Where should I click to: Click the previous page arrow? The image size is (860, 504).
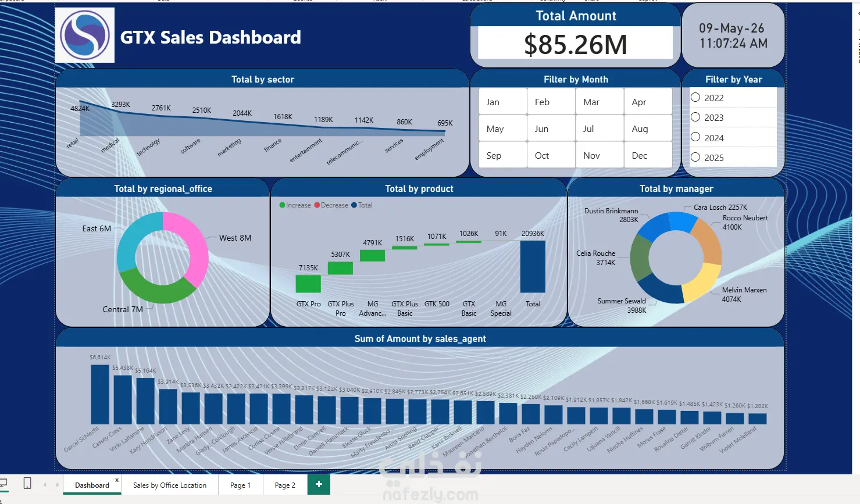click(x=45, y=484)
